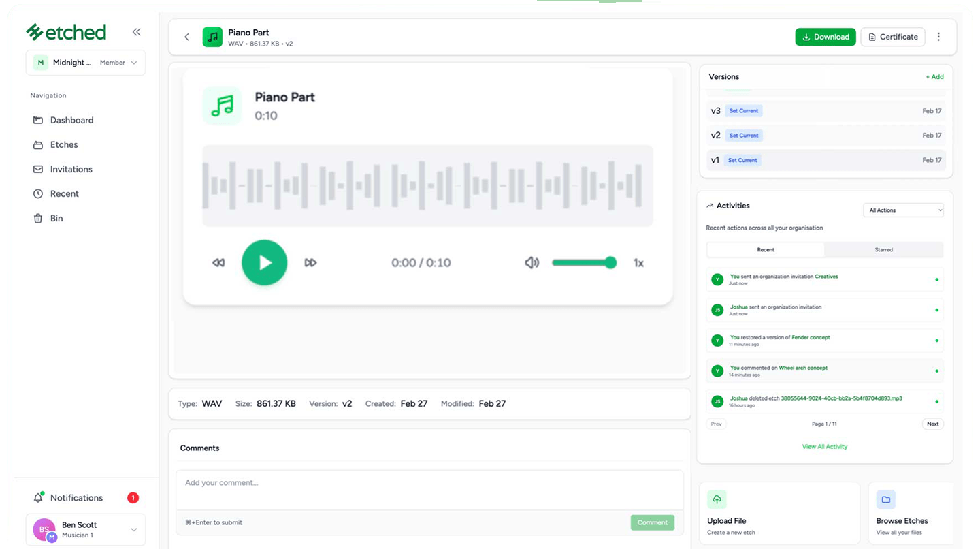Open the All Actions filter dropdown
Viewport: 980px width, 549px height.
[x=903, y=210]
